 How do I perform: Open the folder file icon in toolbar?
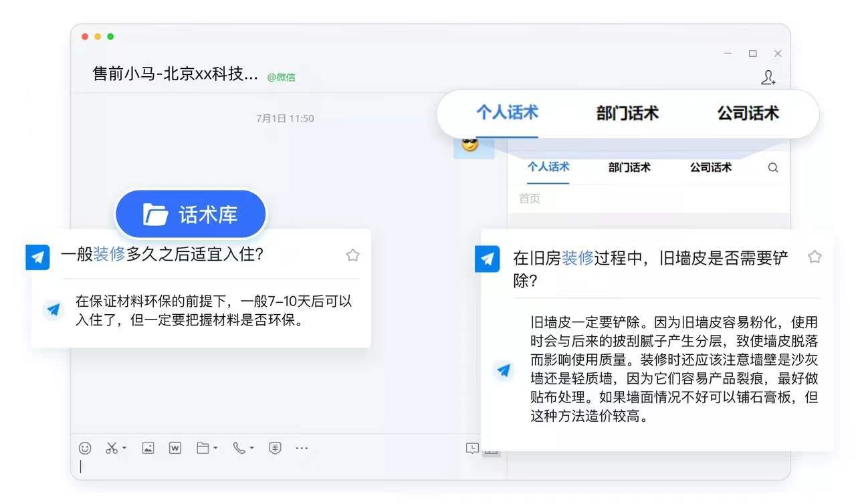[203, 448]
